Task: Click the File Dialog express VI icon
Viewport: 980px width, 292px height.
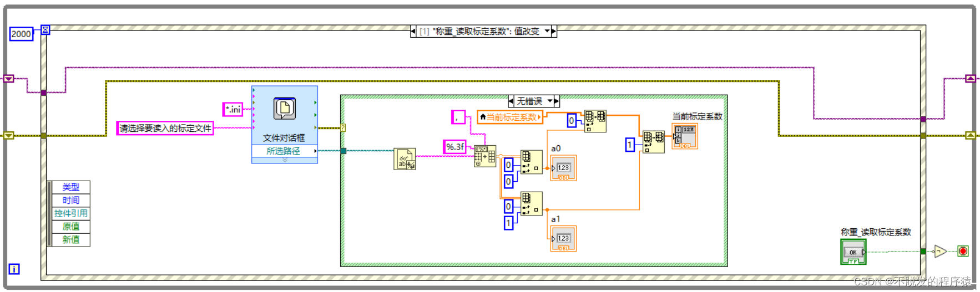Action: point(285,109)
